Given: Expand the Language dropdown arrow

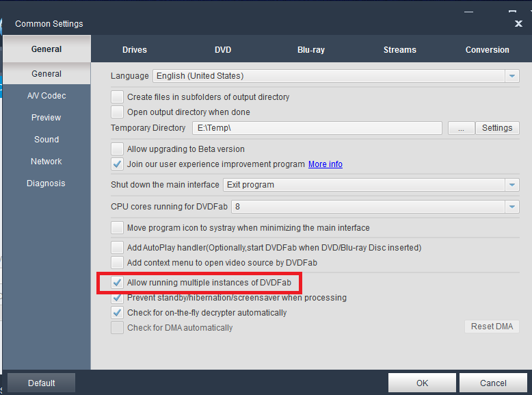Looking at the screenshot, I should (x=512, y=76).
